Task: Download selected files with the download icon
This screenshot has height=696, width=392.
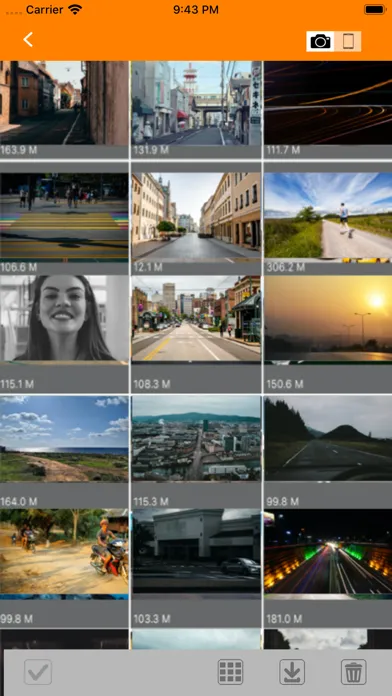Action: [x=292, y=672]
